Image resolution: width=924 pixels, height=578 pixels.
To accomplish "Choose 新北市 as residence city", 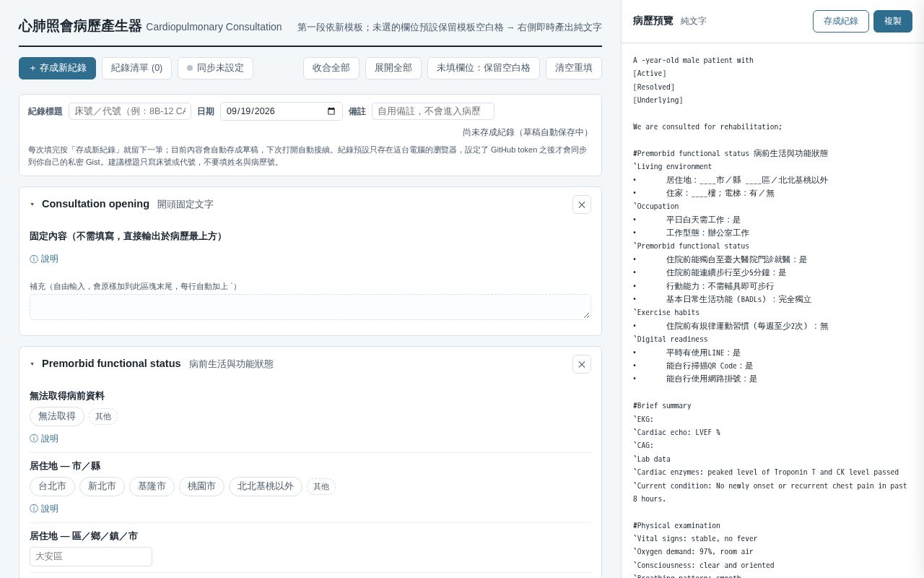I will pos(102,486).
